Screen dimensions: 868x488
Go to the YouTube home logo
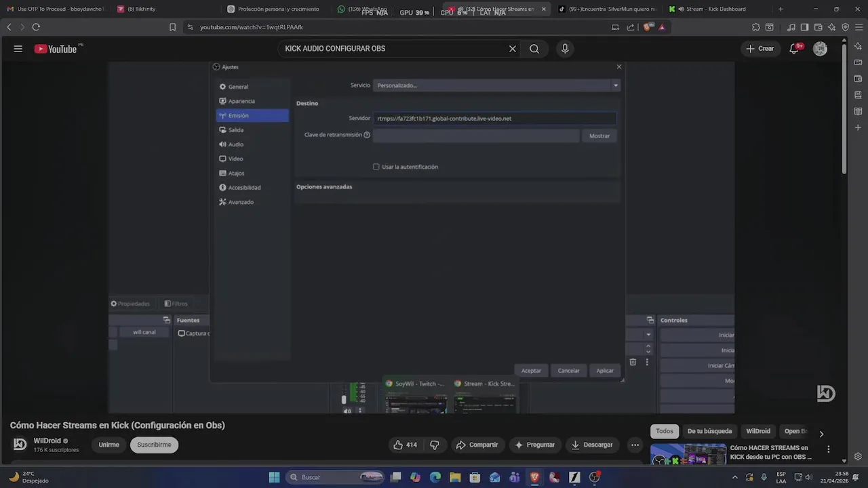(x=56, y=49)
